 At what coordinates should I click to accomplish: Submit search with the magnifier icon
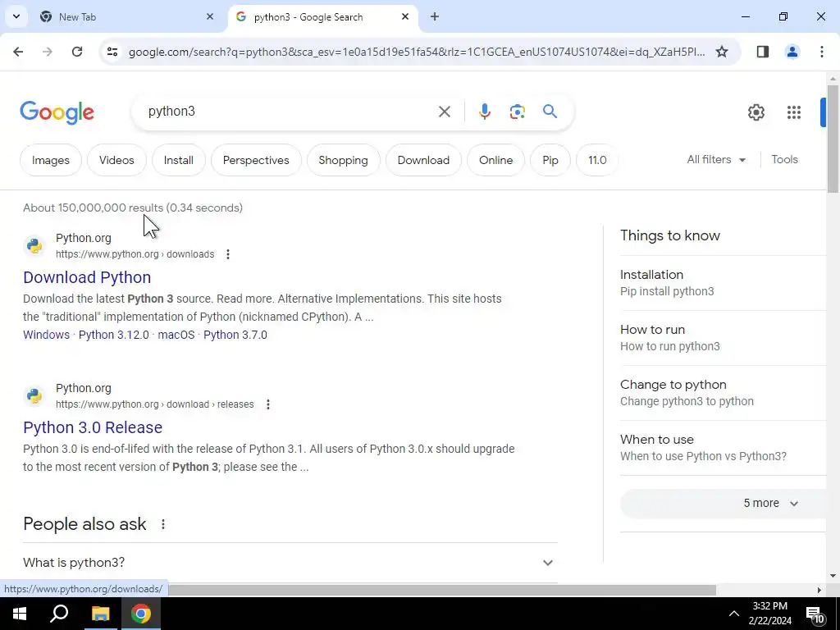[x=550, y=112]
